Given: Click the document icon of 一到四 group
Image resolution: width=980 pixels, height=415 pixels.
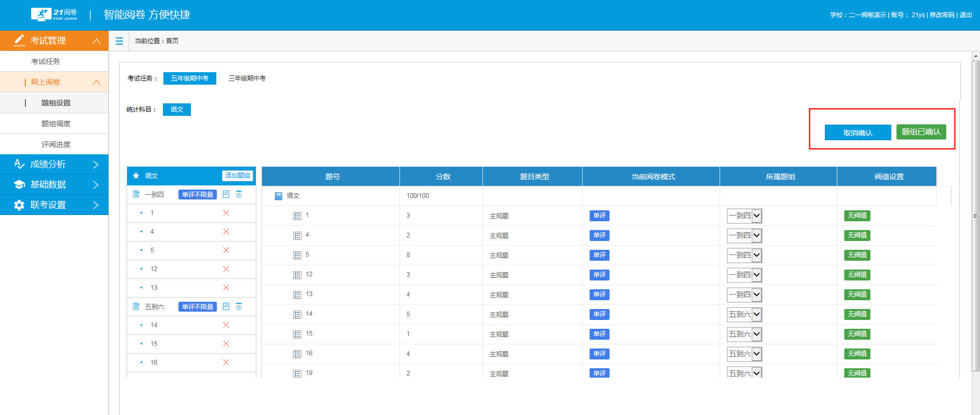Looking at the screenshot, I should (x=136, y=194).
